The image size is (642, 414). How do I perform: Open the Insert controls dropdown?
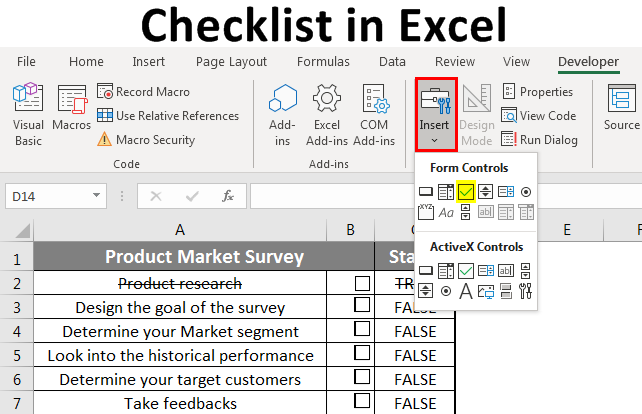(x=435, y=115)
